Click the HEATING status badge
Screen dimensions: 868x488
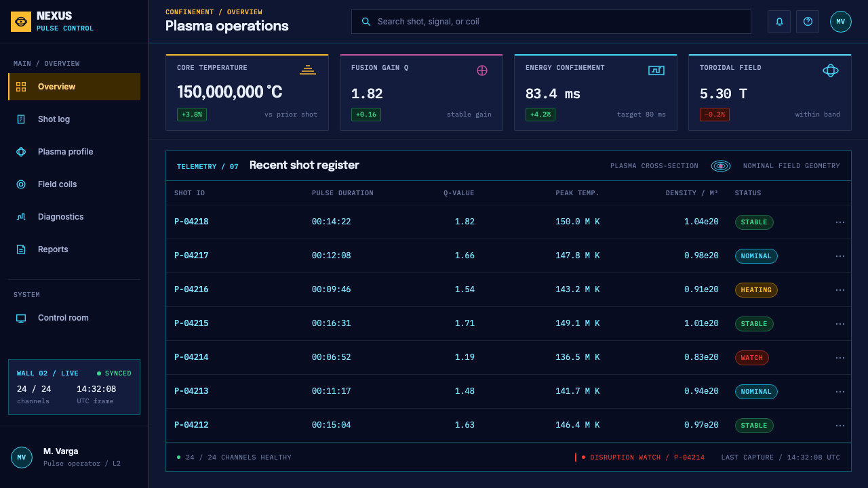[756, 290]
